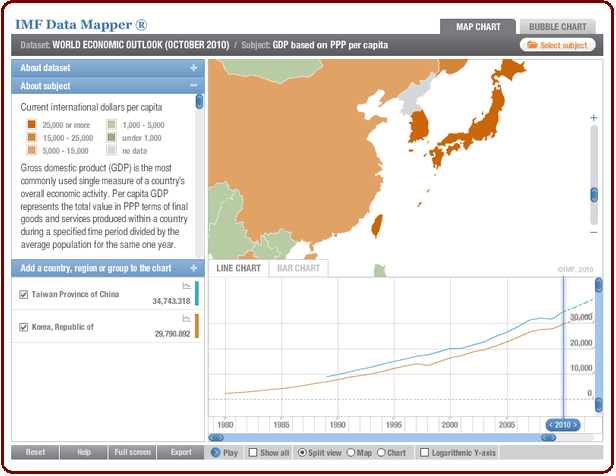Click left handle of timeline range bar
Screen dimensions: 616x476
(x=216, y=437)
